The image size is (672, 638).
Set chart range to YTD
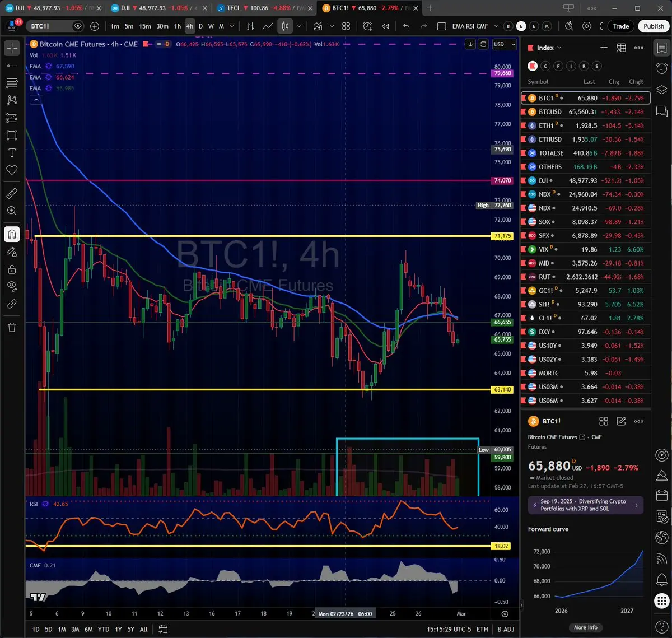coord(103,630)
